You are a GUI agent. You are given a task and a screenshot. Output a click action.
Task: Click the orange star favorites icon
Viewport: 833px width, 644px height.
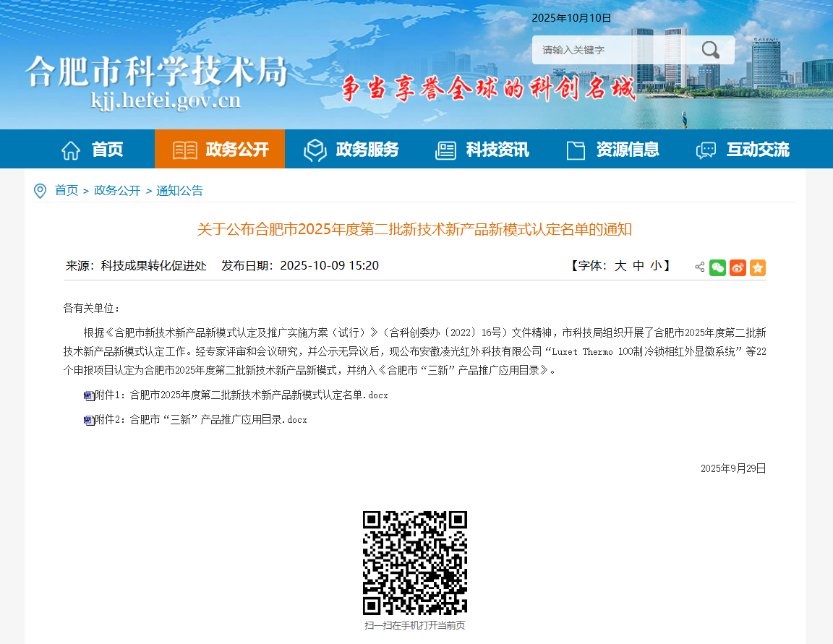click(757, 267)
